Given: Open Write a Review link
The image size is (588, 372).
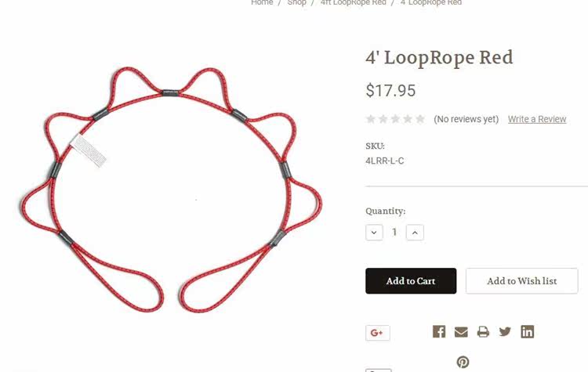Looking at the screenshot, I should (x=536, y=119).
